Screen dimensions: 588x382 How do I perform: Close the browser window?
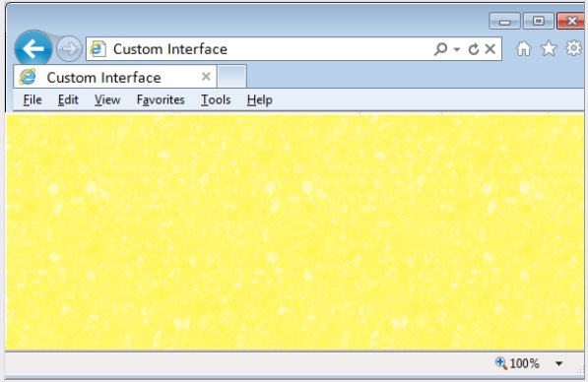(570, 21)
